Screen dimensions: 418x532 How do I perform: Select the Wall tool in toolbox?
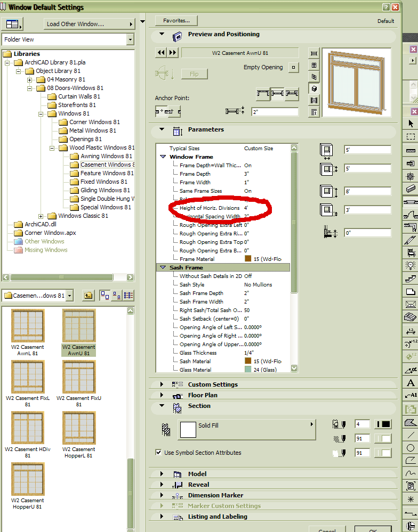point(411,150)
